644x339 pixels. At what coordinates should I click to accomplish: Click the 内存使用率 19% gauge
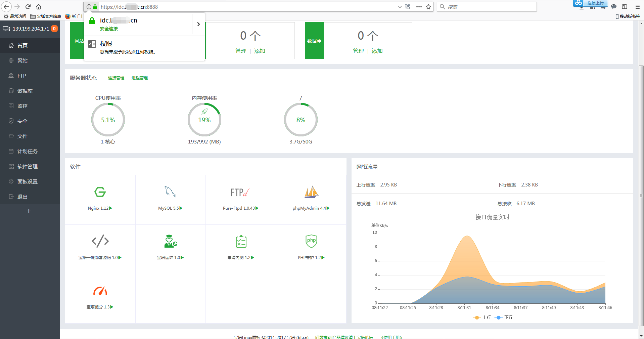204,120
